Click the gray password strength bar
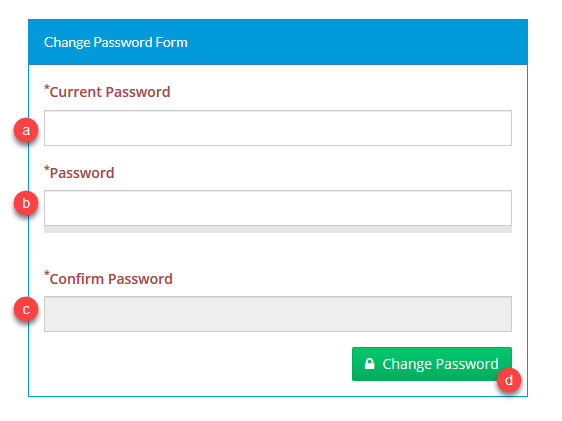Screen dimensions: 562x421 278,229
